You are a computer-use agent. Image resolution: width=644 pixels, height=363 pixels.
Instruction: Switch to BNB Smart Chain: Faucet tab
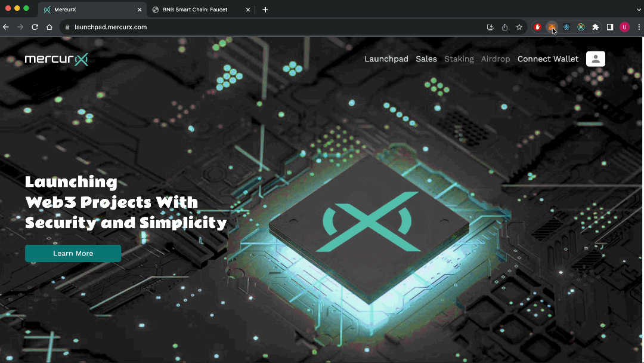pyautogui.click(x=201, y=10)
